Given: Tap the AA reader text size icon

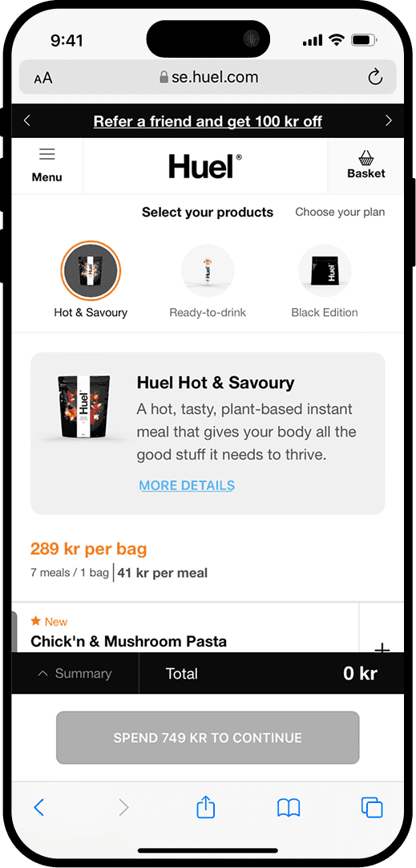Looking at the screenshot, I should coord(43,78).
